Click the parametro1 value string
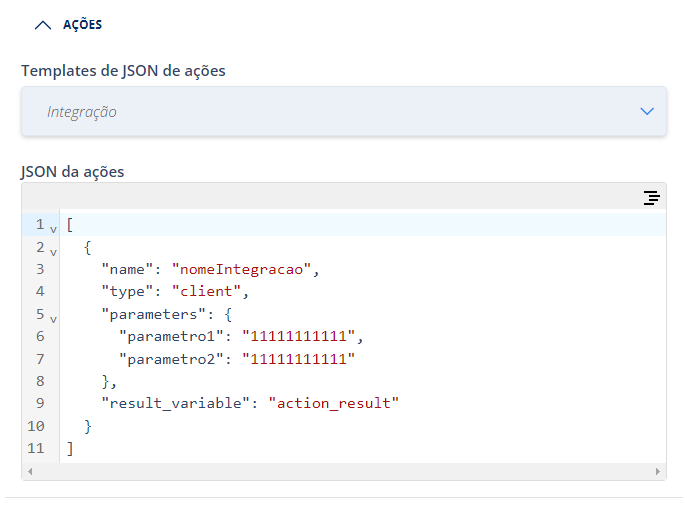Image resolution: width=687 pixels, height=511 pixels. tap(298, 336)
